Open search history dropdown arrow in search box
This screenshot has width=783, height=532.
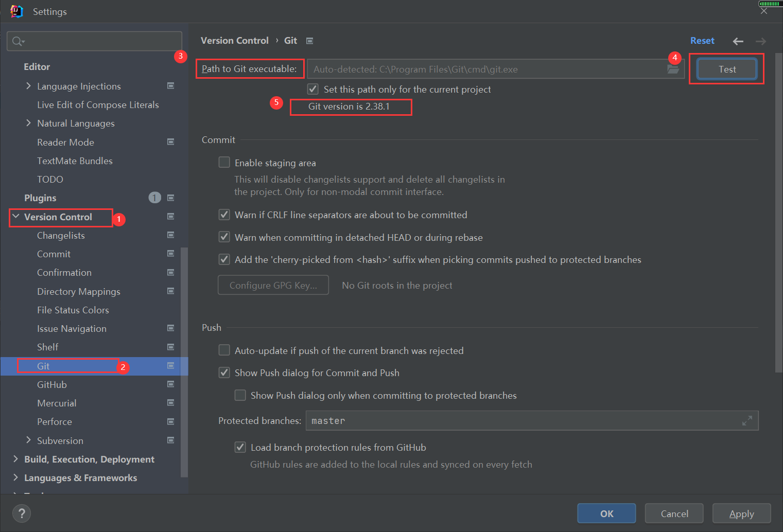(24, 42)
